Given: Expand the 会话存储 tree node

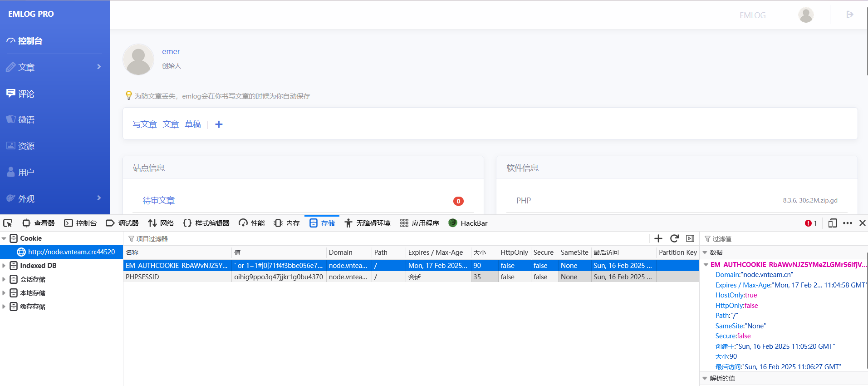Looking at the screenshot, I should tap(4, 279).
